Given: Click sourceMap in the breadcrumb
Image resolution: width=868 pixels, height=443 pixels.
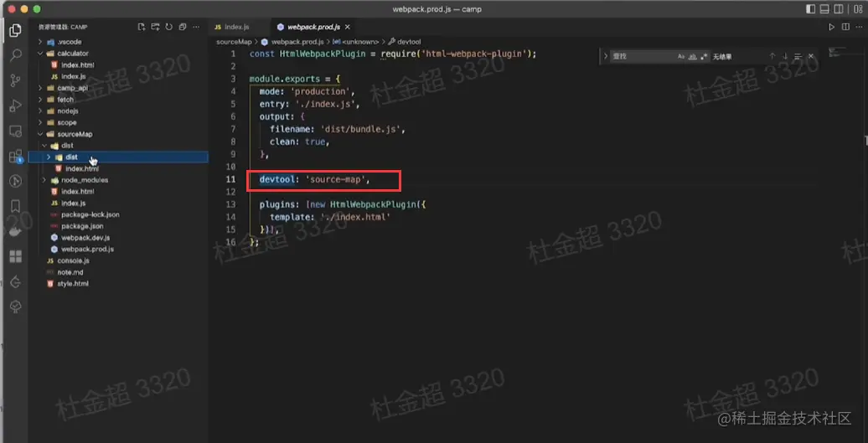Looking at the screenshot, I should click(234, 42).
